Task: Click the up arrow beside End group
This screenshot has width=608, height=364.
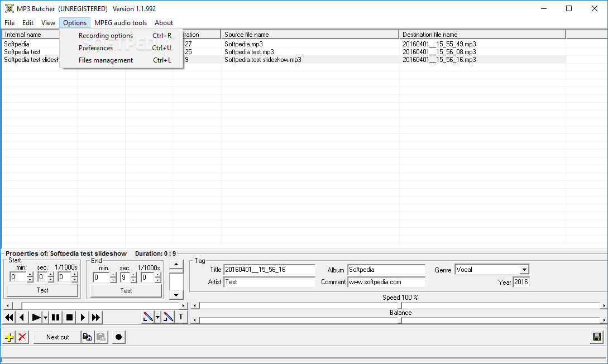Action: point(176,265)
